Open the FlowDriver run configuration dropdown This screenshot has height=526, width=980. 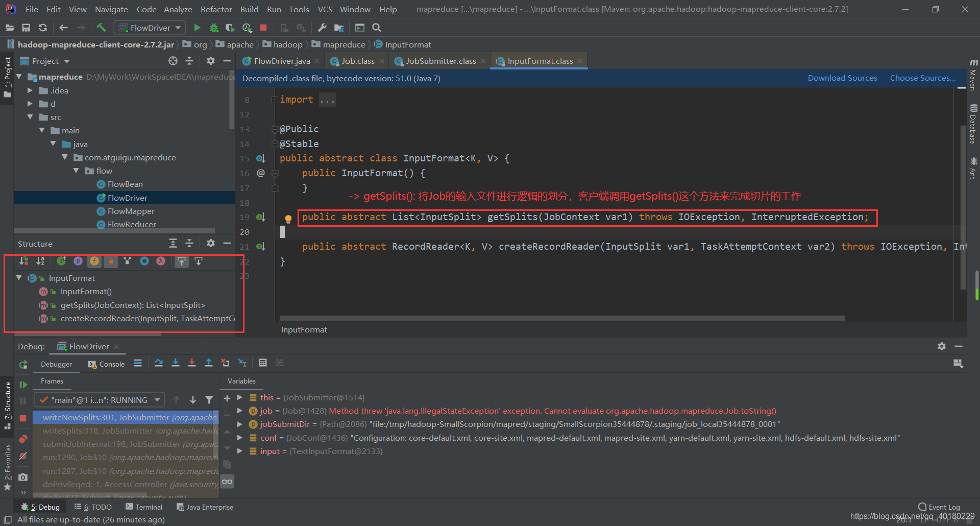(150, 28)
